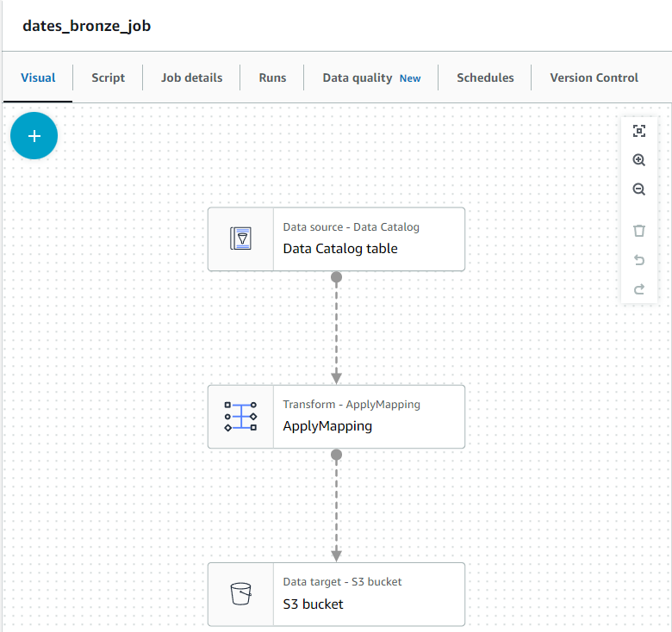The height and width of the screenshot is (632, 672).
Task: Click the S3 bucket node icon
Action: [240, 593]
